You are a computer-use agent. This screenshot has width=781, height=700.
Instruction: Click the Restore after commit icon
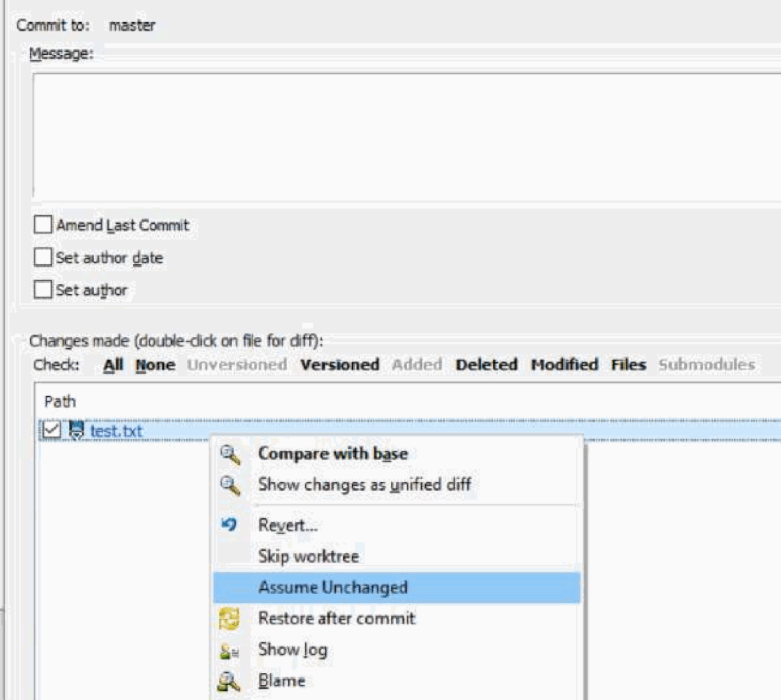[229, 618]
